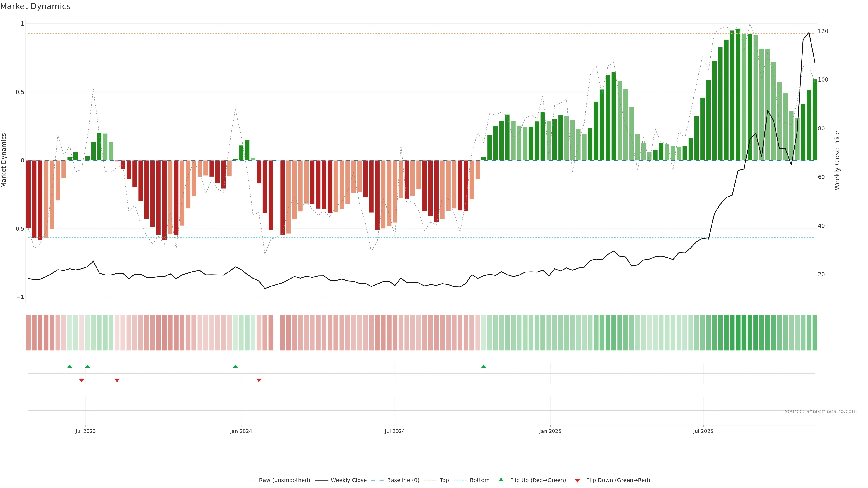Screen dimensions: 868x488
Task: Click the Jan 2025 x-axis label
Action: 550,431
